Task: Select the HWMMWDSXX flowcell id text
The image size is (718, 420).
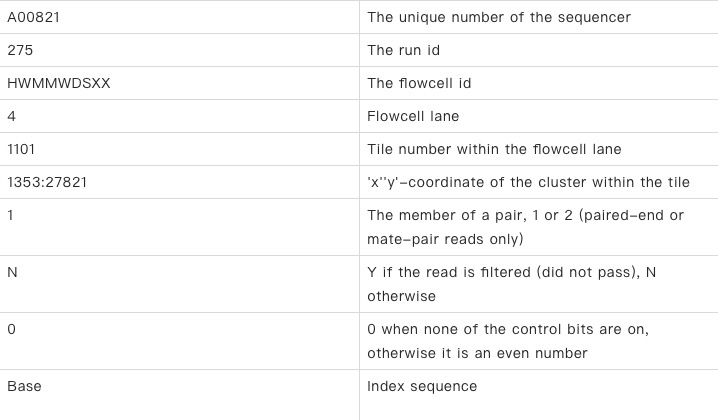Action: (x=59, y=83)
